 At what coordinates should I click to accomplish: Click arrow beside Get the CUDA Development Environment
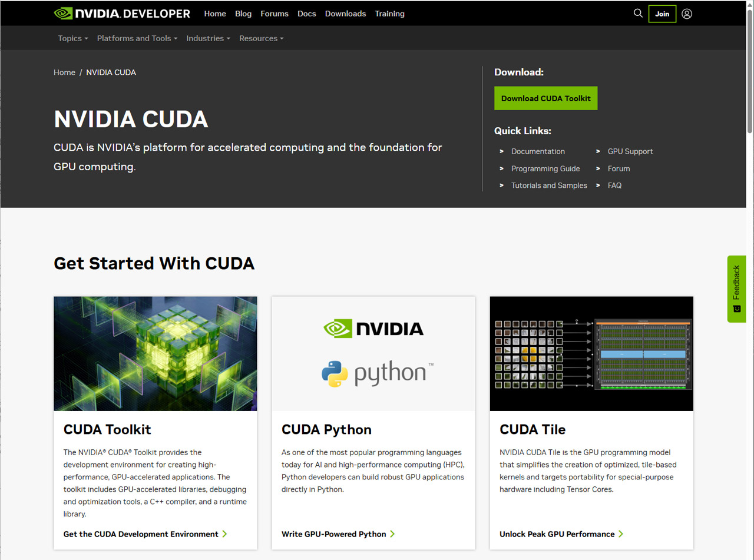pos(224,534)
